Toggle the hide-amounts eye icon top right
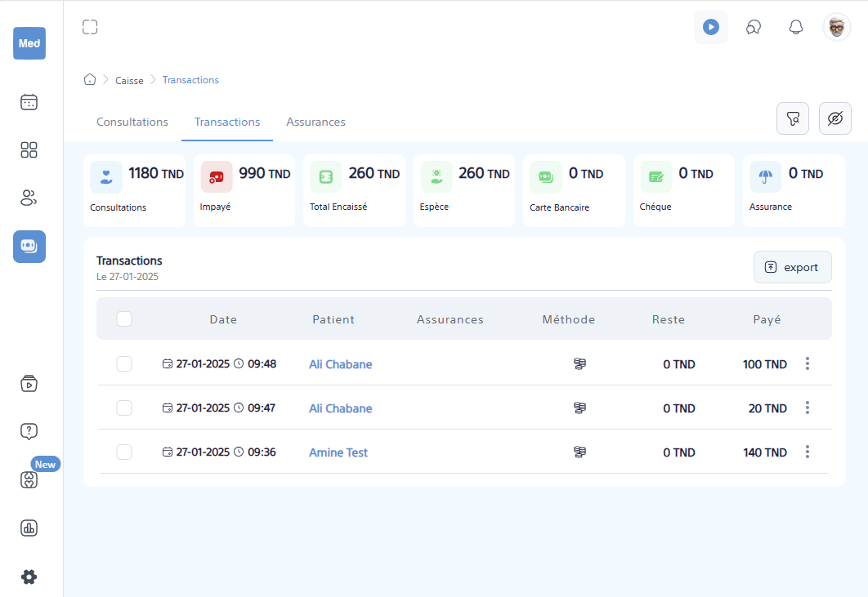The image size is (868, 597). pos(835,118)
